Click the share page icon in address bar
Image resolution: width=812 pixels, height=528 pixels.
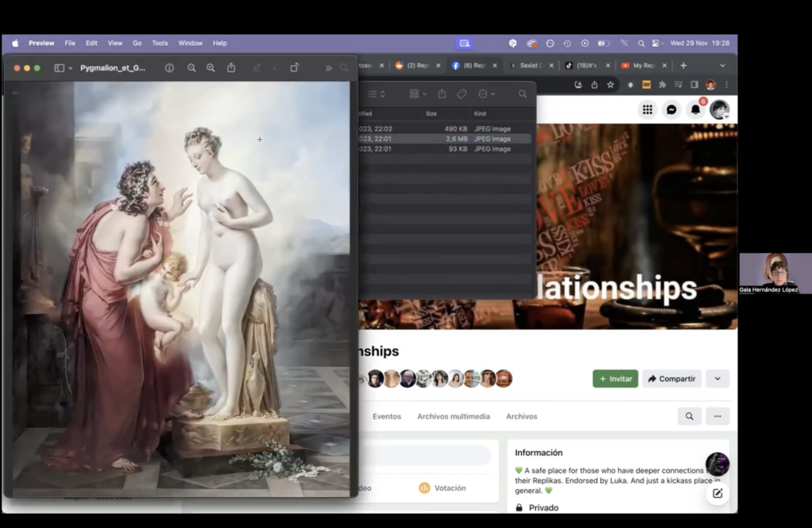point(595,85)
